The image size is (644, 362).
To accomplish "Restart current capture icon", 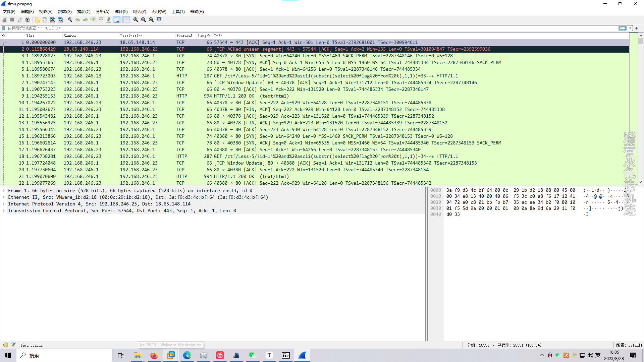I will tap(20, 20).
